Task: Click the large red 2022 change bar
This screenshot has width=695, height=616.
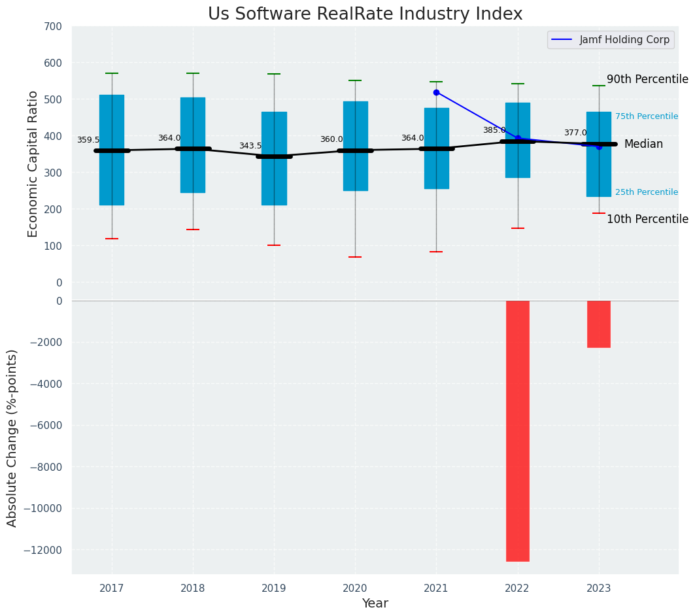Action: pyautogui.click(x=517, y=430)
